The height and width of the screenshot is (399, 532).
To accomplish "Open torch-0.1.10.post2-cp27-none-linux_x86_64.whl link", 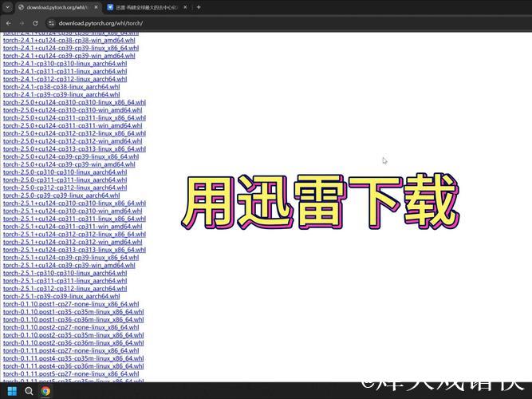I will (x=71, y=327).
